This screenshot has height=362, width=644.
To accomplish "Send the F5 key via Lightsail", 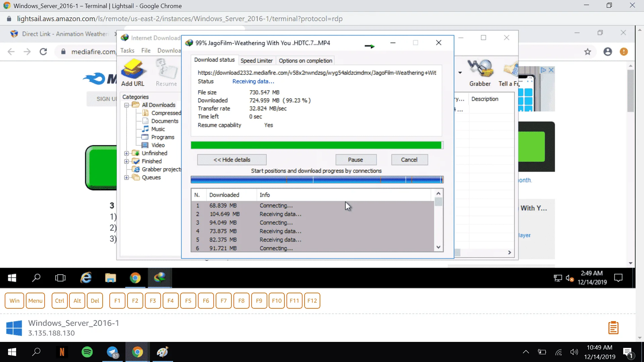I will point(188,301).
